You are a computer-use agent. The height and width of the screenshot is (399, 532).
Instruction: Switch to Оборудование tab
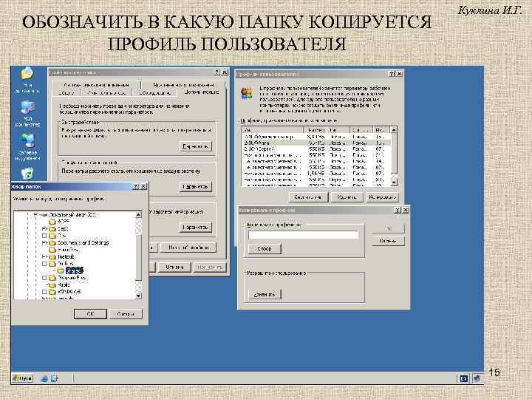click(154, 92)
